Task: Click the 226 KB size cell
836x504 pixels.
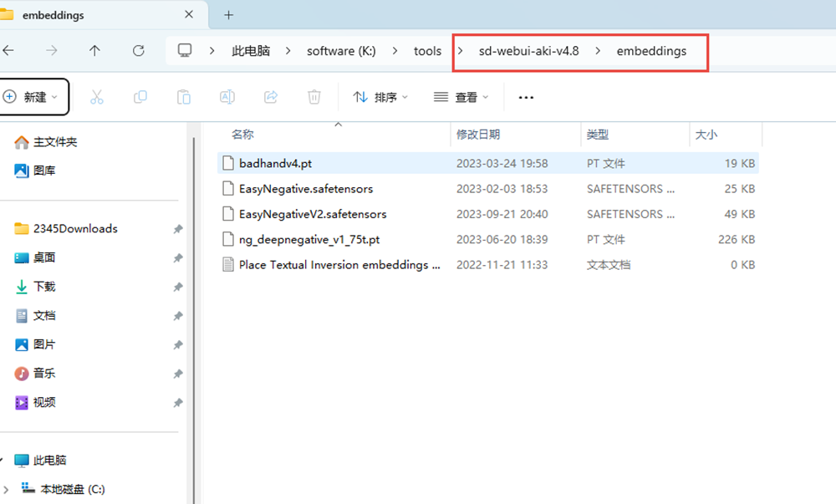Action: [737, 239]
